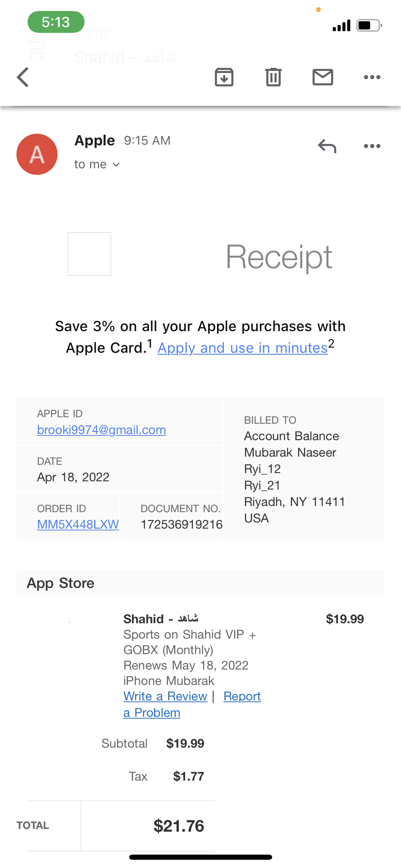
Task: Tap the green 5:13 time pill
Action: point(56,22)
